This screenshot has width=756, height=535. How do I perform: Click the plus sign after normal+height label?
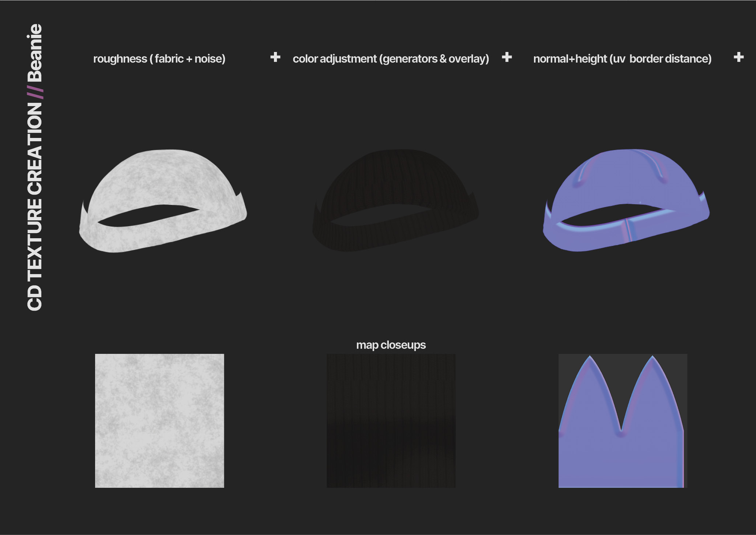coord(738,57)
